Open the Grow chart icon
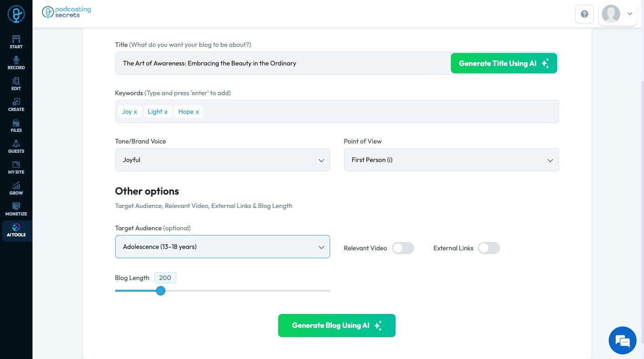The width and height of the screenshot is (644, 359). (x=16, y=185)
